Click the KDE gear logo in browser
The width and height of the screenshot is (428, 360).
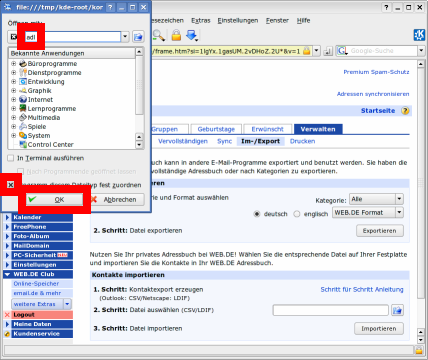click(x=419, y=35)
